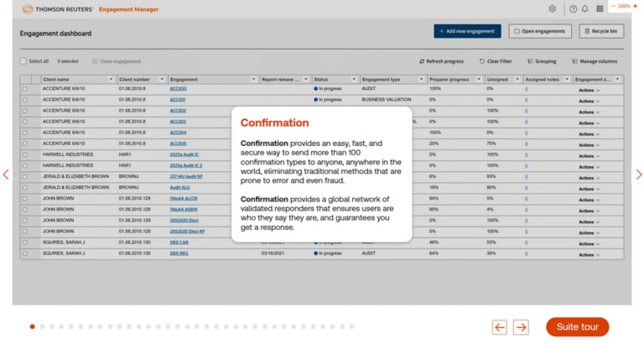644x344 pixels.
Task: Open the settings gear in header
Action: click(553, 8)
